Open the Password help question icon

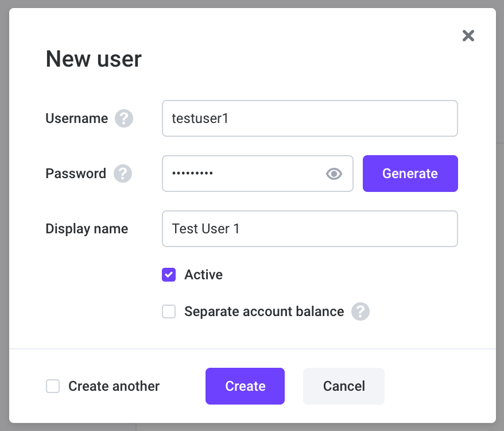point(123,174)
